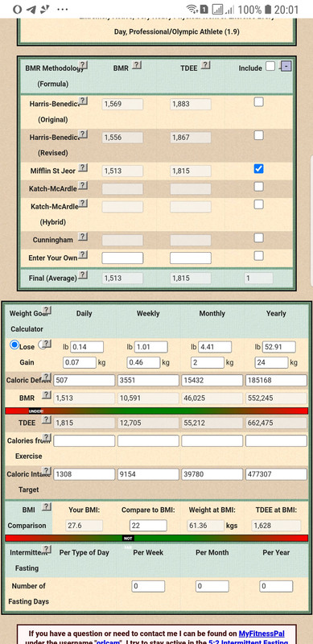
Task: Show help for Harris-Benedict (Original) formula
Action: (x=83, y=101)
